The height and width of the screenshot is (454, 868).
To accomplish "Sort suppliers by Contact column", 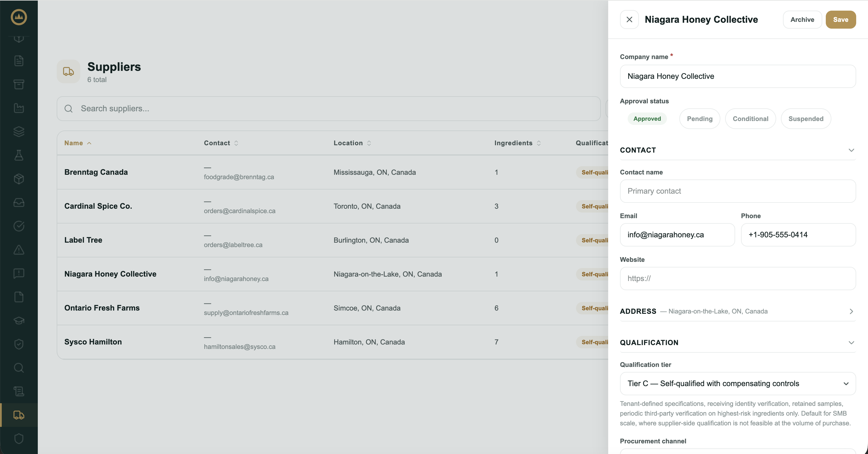I will [221, 143].
